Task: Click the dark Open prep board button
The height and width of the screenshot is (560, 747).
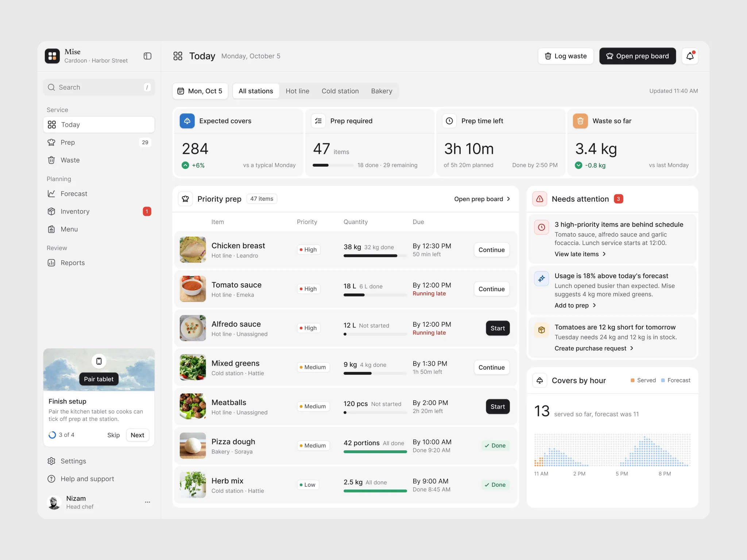Action: [x=638, y=56]
